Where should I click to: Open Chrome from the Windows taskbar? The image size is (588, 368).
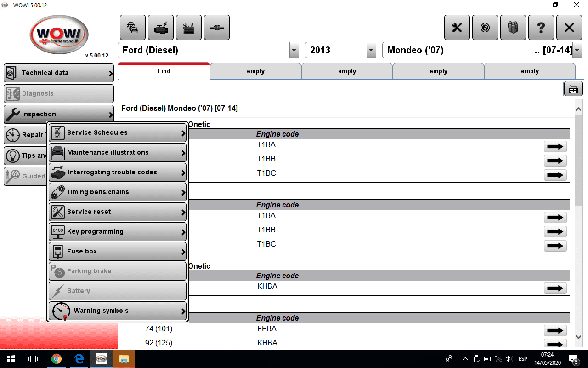click(x=56, y=359)
